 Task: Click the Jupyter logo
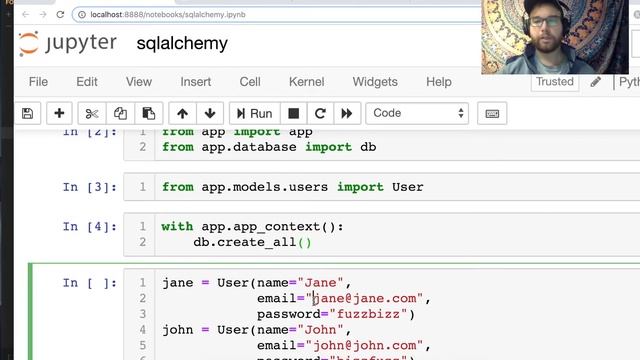(x=68, y=43)
